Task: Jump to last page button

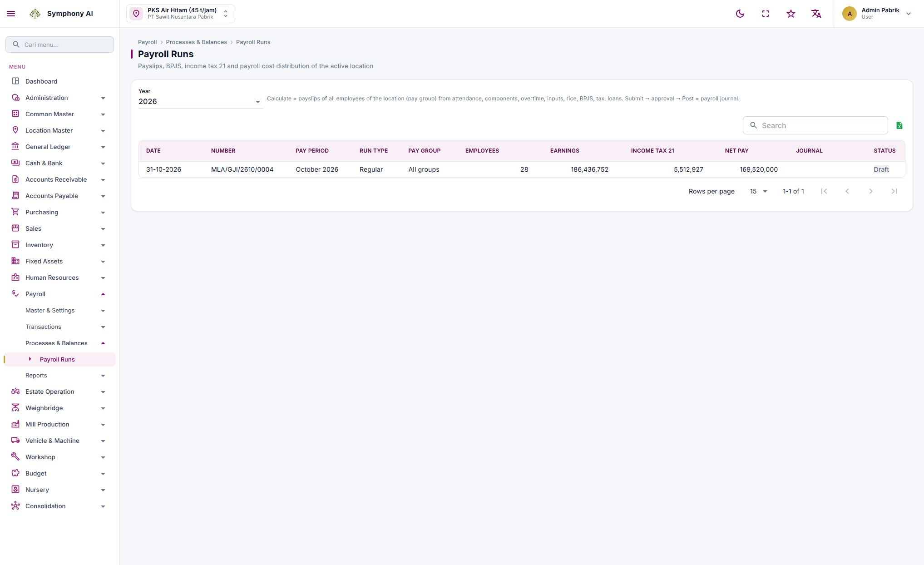Action: pos(894,191)
